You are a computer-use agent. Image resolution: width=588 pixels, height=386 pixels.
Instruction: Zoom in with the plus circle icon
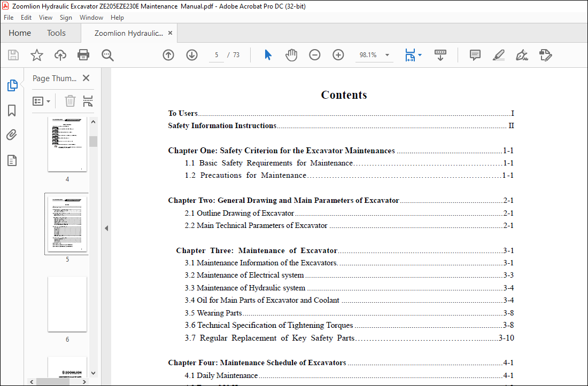click(x=338, y=55)
